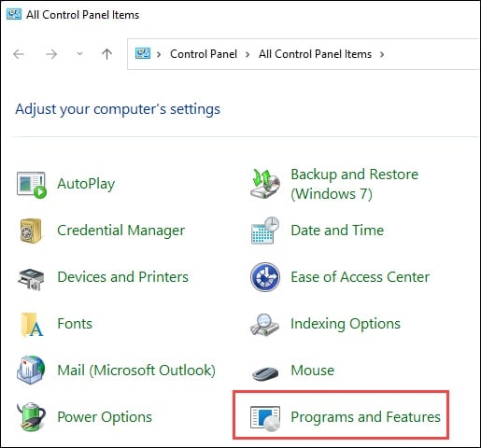Open the Mail (Microsoft Outlook) icon
Viewport: 481px width, 448px height.
pyautogui.click(x=31, y=371)
